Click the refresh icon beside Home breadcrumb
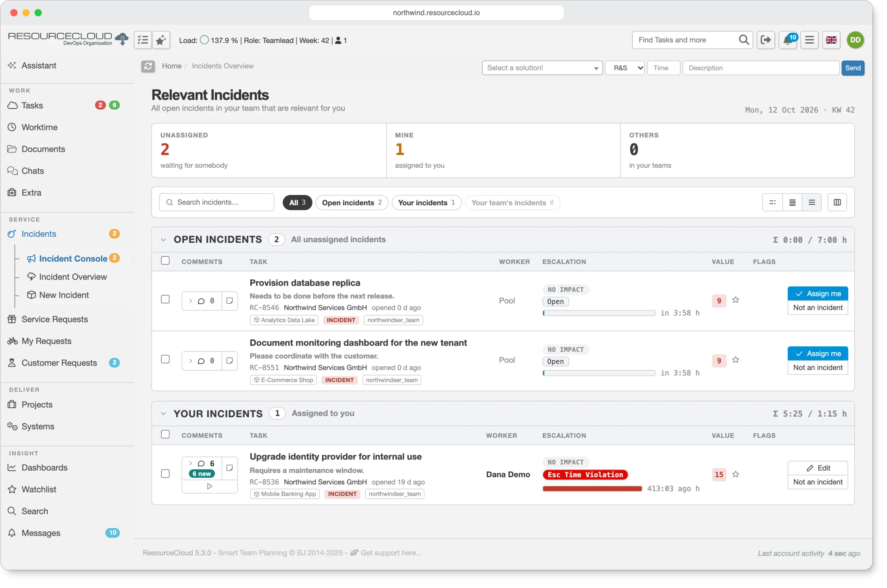Screen dimensions: 887x588 tap(148, 66)
